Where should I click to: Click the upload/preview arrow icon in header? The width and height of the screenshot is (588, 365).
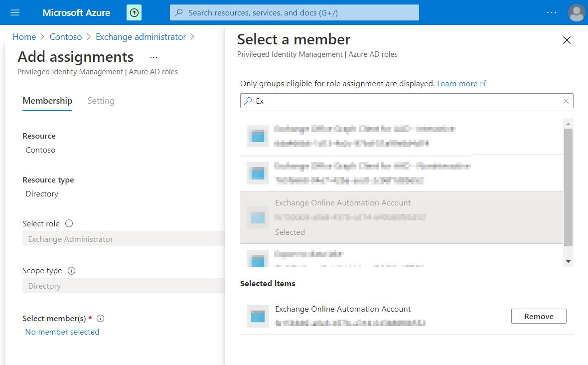point(134,13)
